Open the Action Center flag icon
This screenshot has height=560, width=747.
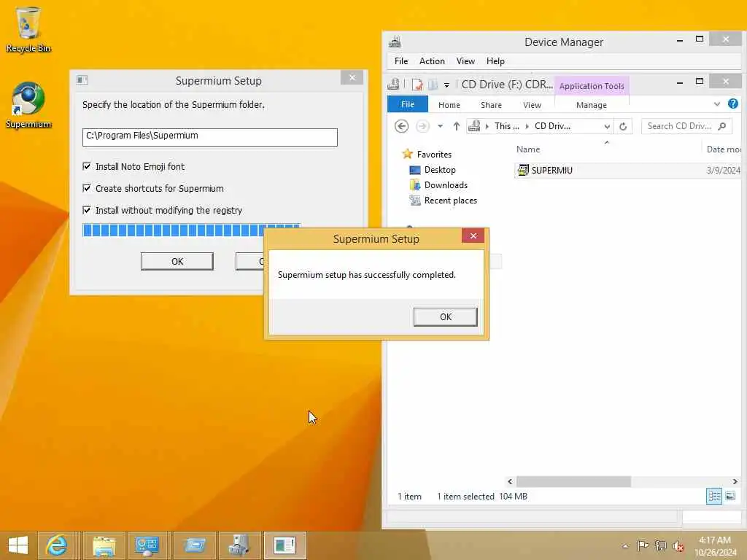(x=643, y=545)
